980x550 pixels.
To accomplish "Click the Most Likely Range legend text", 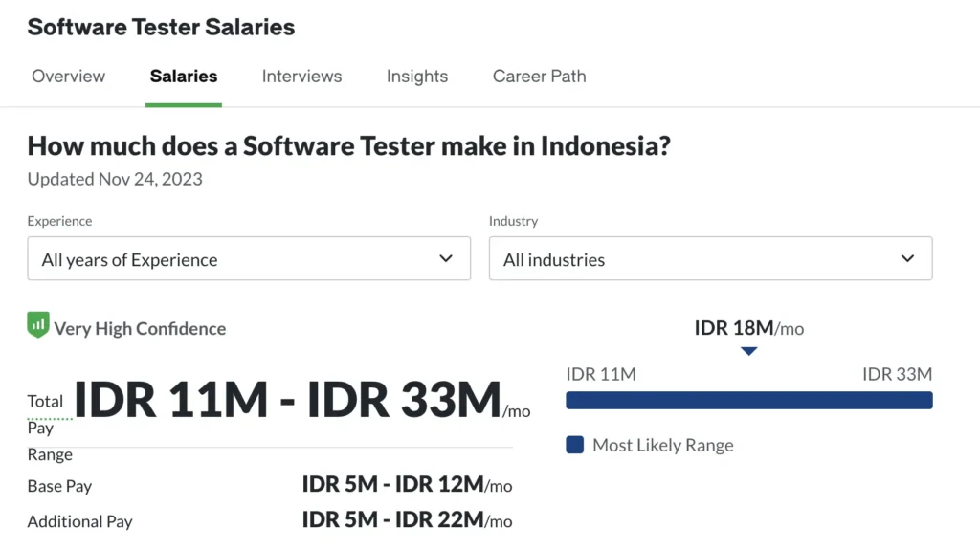I will coord(662,446).
